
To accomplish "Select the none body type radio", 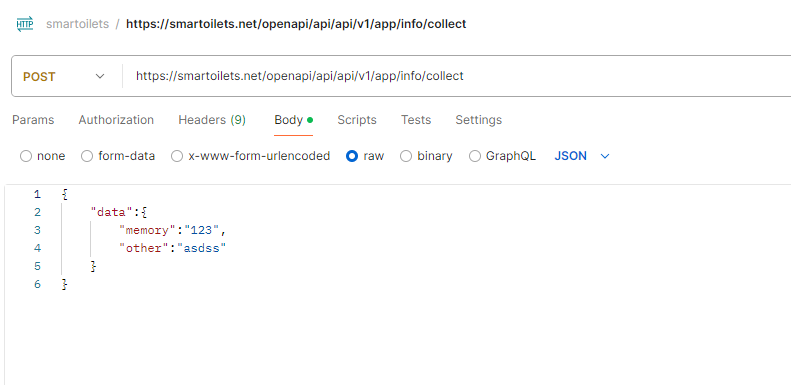I will click(26, 156).
